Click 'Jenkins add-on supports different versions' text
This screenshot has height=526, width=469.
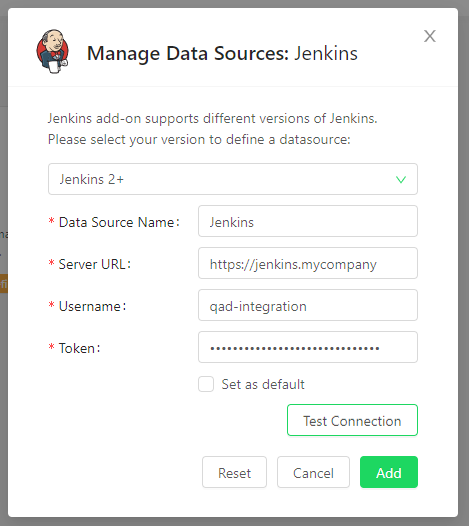point(213,118)
